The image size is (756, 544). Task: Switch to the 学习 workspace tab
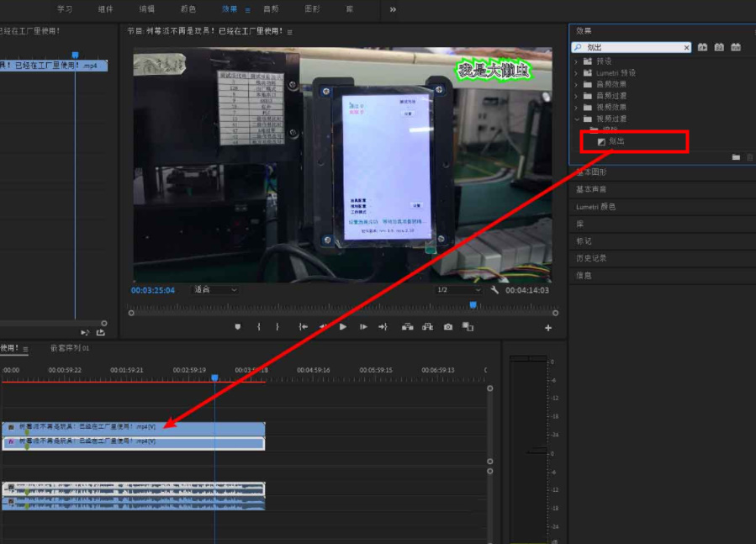tap(65, 9)
